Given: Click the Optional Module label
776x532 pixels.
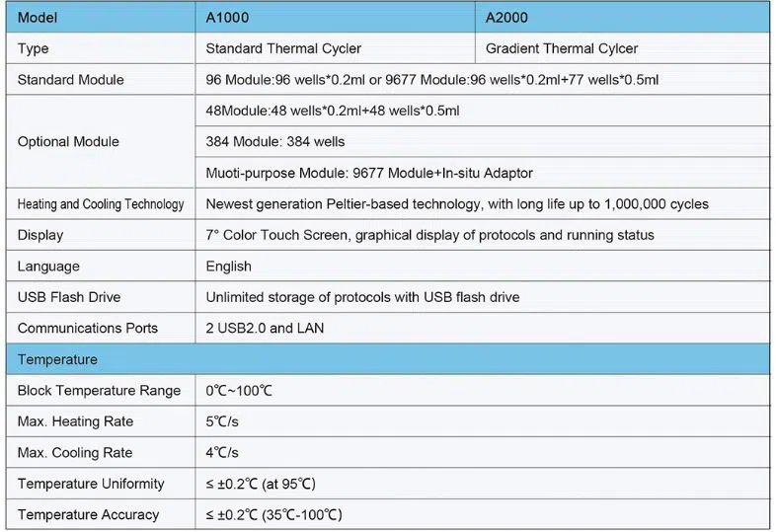Looking at the screenshot, I should 68,141.
